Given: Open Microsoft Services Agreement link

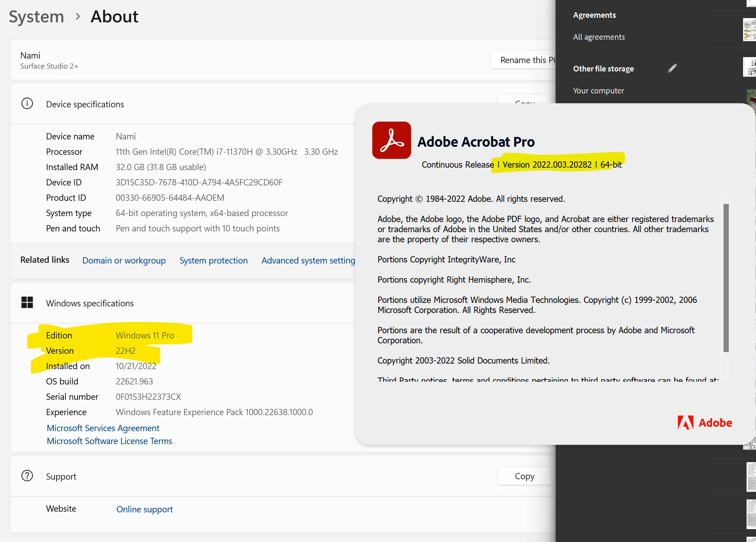Looking at the screenshot, I should tap(103, 428).
